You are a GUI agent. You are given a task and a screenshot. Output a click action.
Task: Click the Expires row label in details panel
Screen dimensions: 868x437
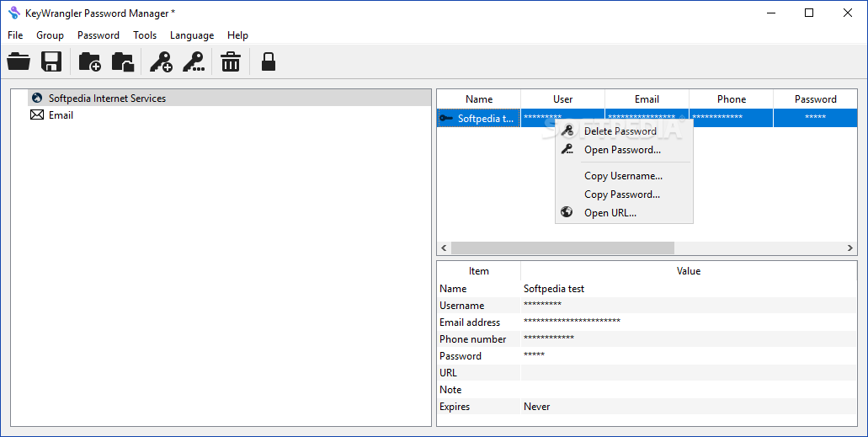455,407
